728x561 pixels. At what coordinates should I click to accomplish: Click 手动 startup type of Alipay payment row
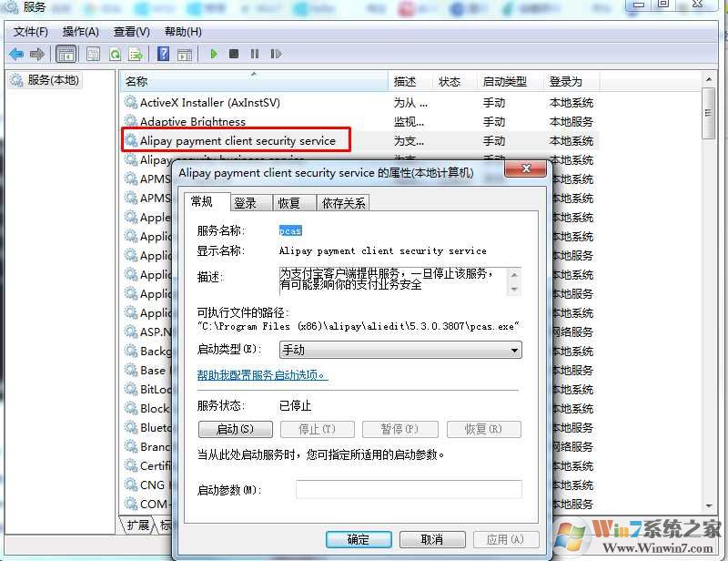tap(494, 141)
